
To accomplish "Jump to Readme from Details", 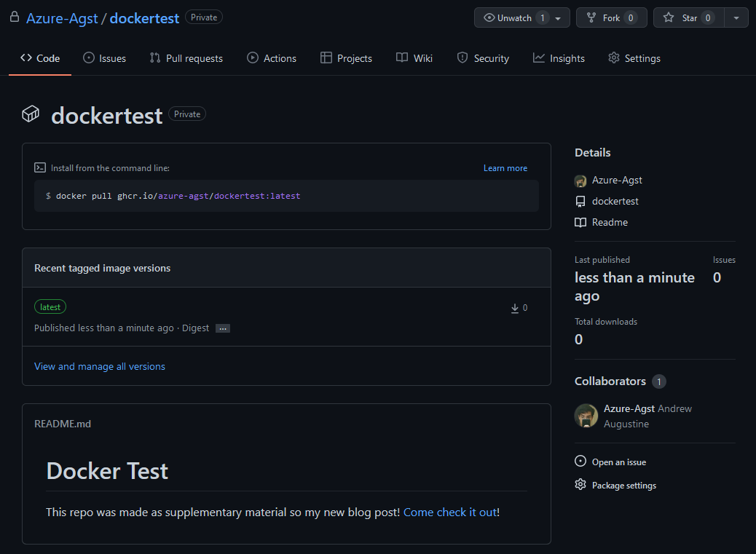I will (610, 223).
